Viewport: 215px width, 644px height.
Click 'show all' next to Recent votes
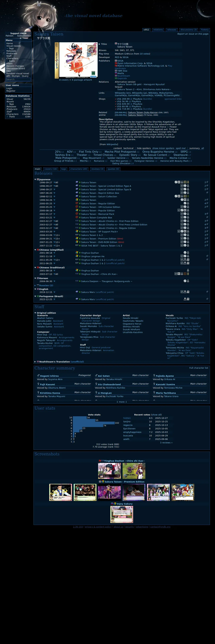pyautogui.click(x=156, y=415)
